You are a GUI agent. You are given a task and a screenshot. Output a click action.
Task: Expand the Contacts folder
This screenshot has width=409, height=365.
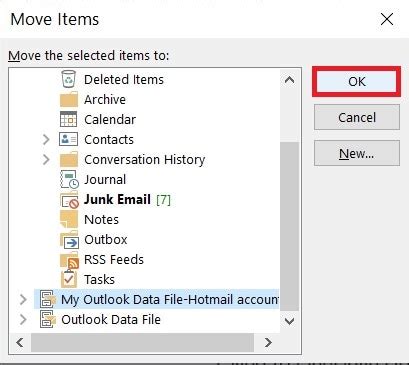click(x=46, y=139)
